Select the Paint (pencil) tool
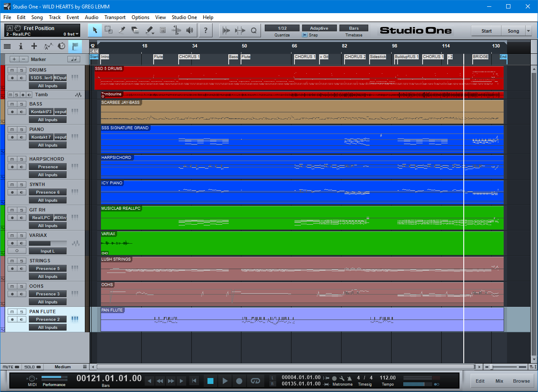This screenshot has height=392, width=538. [x=149, y=30]
